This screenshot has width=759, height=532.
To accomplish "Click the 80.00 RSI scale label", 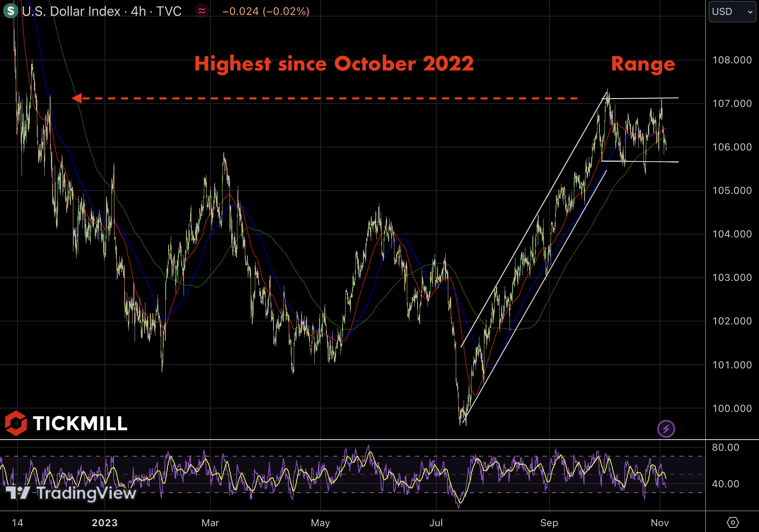I will pos(725,447).
